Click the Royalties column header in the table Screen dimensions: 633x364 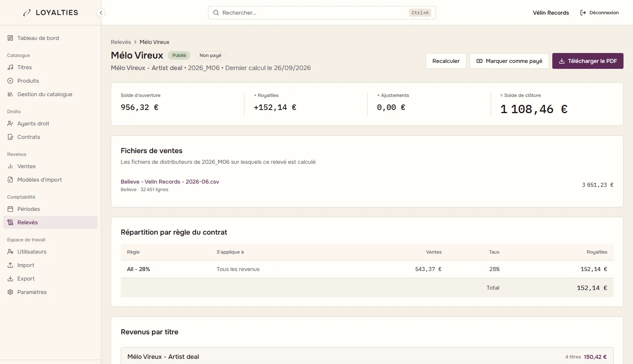coord(597,252)
